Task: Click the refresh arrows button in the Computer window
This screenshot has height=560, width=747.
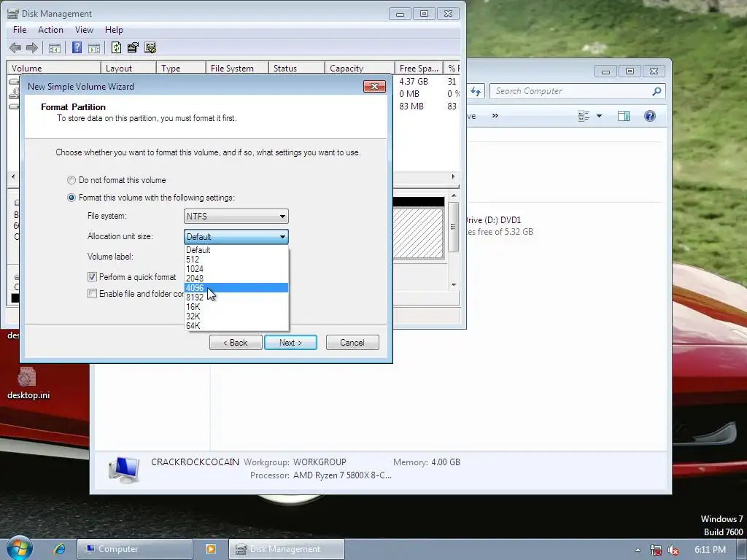Action: 476,91
